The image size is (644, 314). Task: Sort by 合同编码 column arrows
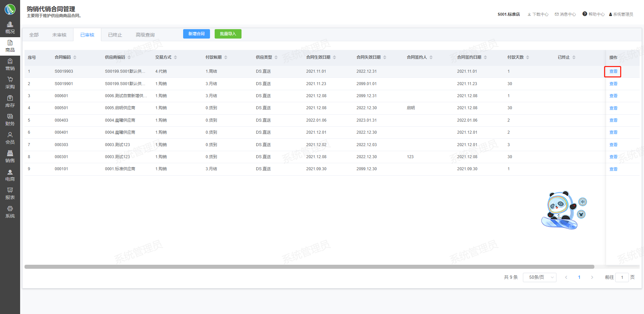tap(75, 57)
